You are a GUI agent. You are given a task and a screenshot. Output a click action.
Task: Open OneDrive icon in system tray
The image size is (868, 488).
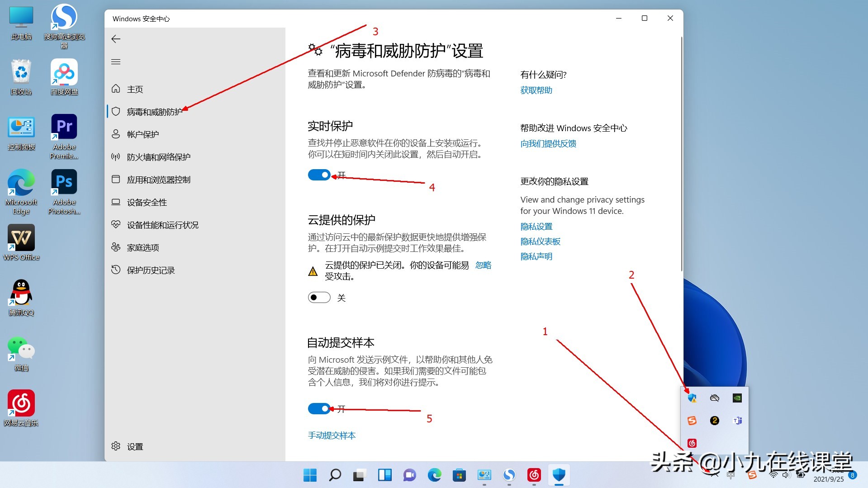pyautogui.click(x=715, y=398)
